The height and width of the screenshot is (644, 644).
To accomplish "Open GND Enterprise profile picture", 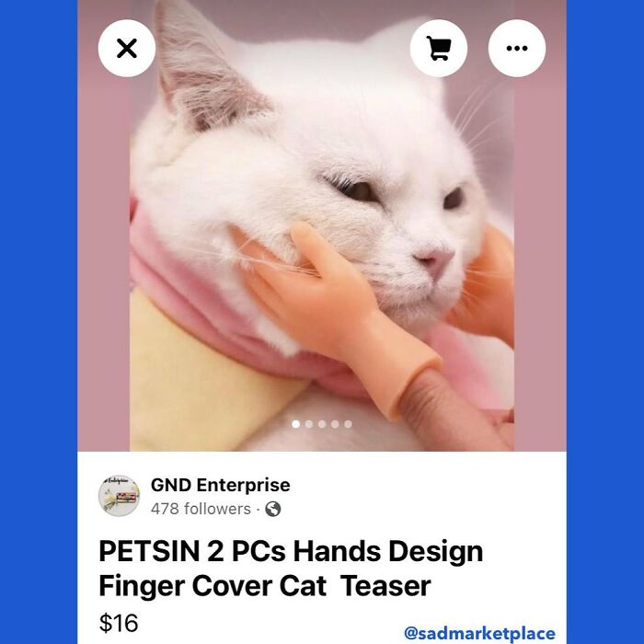I will coord(119,496).
